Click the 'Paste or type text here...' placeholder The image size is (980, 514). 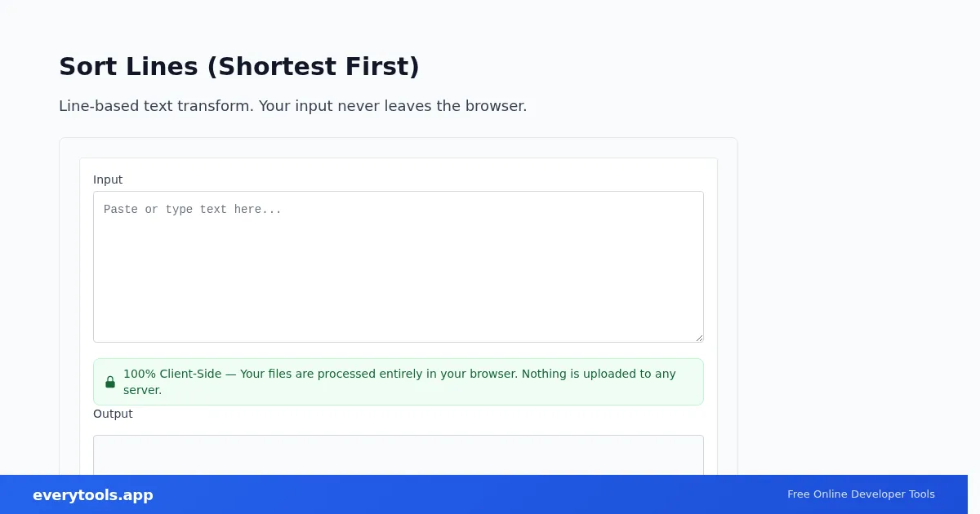click(x=193, y=210)
